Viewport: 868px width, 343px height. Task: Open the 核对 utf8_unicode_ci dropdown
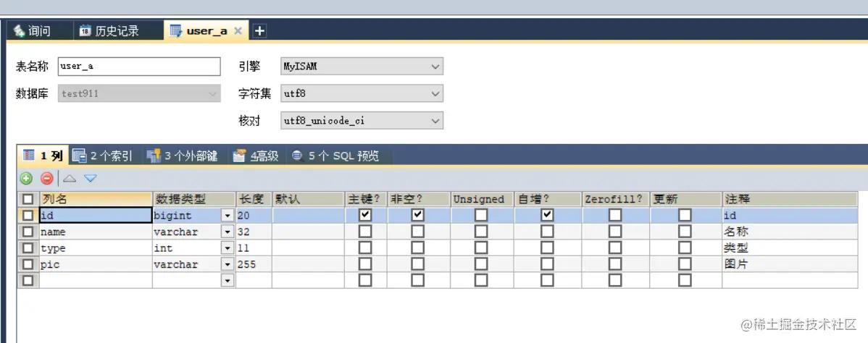[x=362, y=120]
